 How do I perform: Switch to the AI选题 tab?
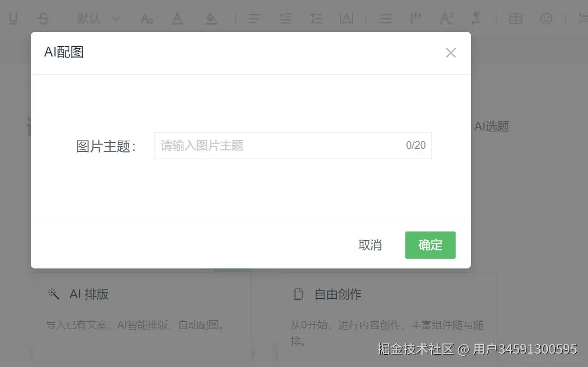pos(492,126)
